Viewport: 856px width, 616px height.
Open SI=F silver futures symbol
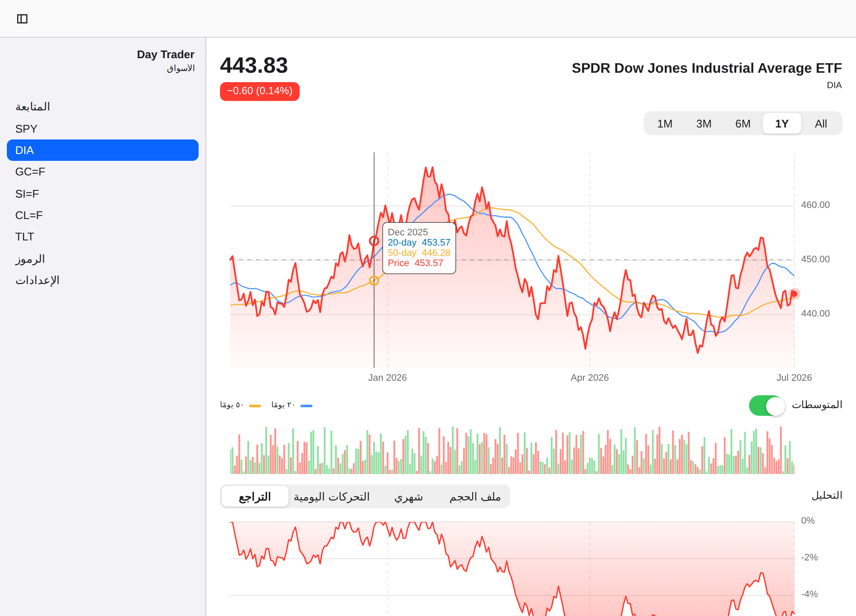(103, 194)
